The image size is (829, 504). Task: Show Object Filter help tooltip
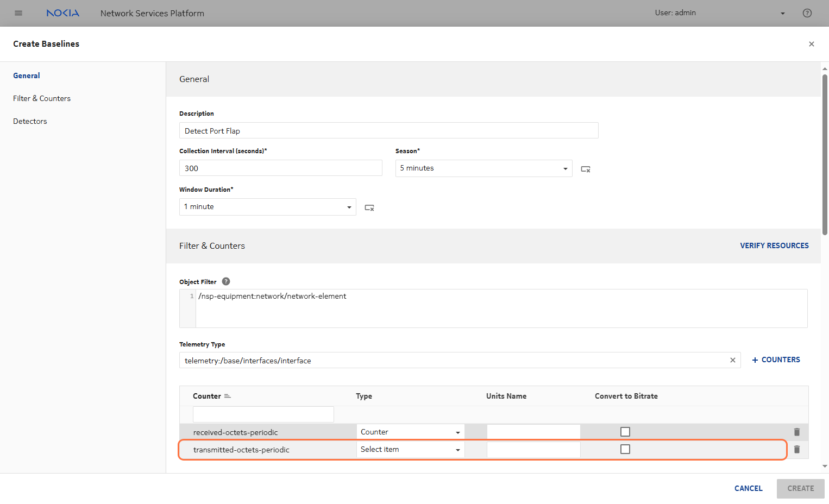point(226,281)
